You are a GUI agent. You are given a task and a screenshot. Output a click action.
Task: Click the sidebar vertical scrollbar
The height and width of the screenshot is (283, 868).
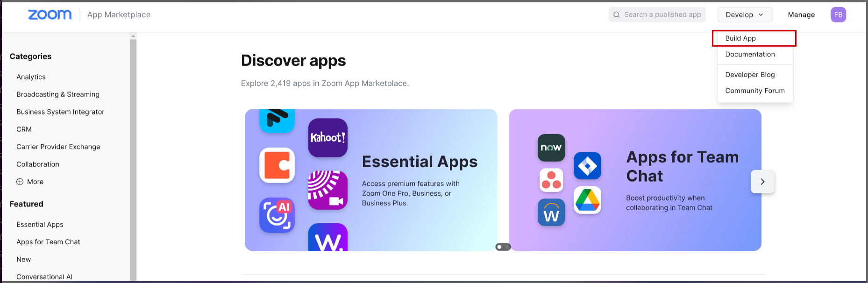pyautogui.click(x=133, y=160)
